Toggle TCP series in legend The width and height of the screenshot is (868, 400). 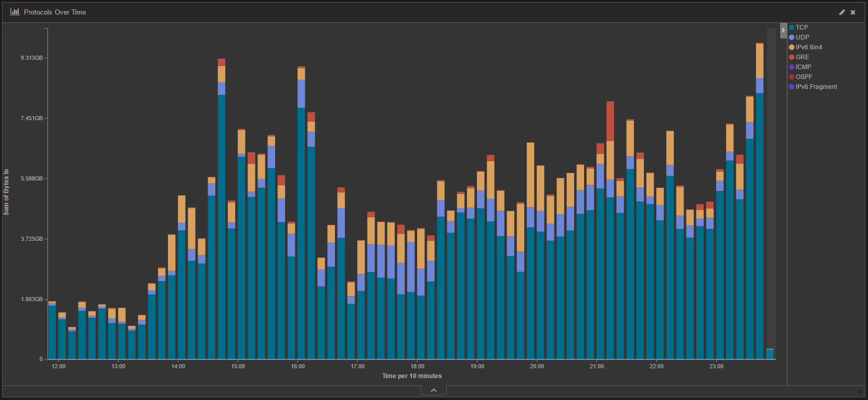[798, 28]
